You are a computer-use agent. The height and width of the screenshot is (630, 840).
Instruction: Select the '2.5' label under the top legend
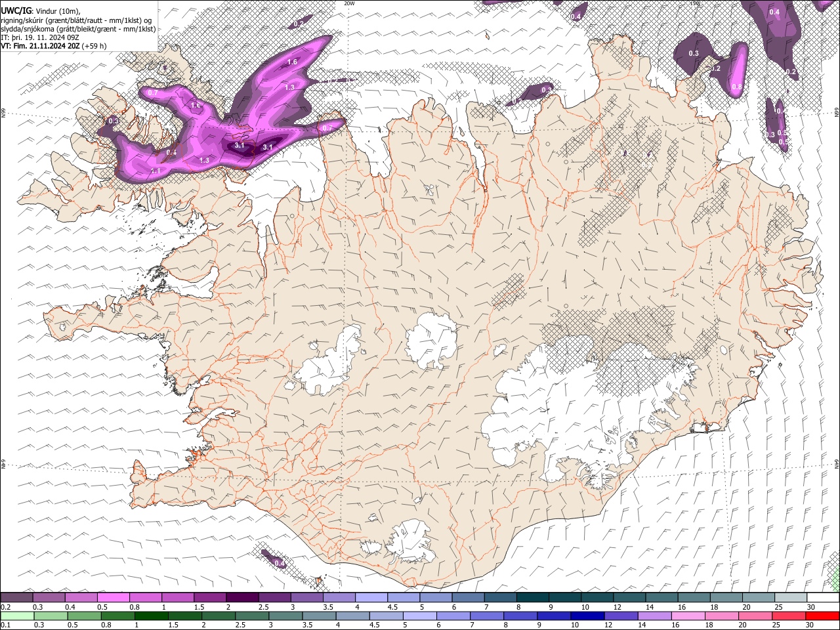click(x=264, y=607)
